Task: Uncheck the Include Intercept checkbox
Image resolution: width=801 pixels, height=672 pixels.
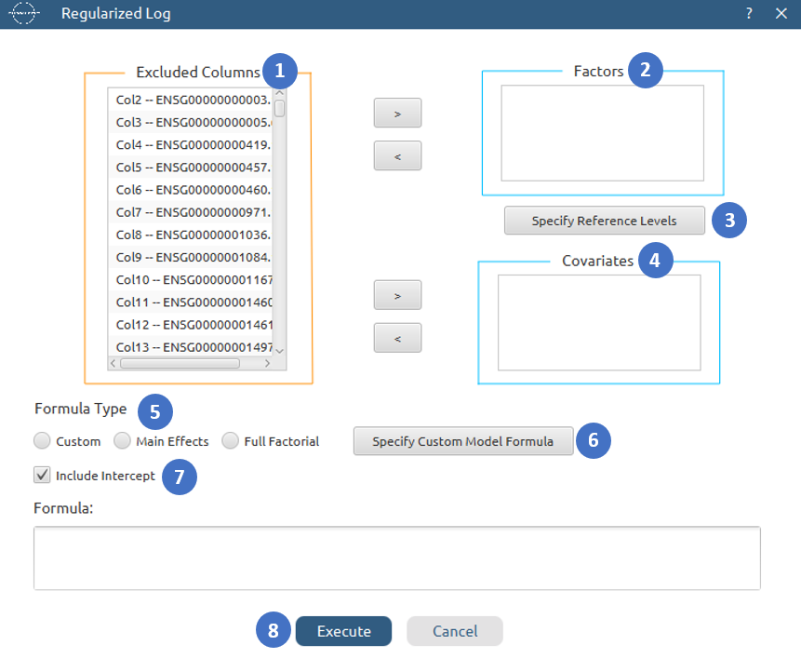Action: [x=42, y=476]
